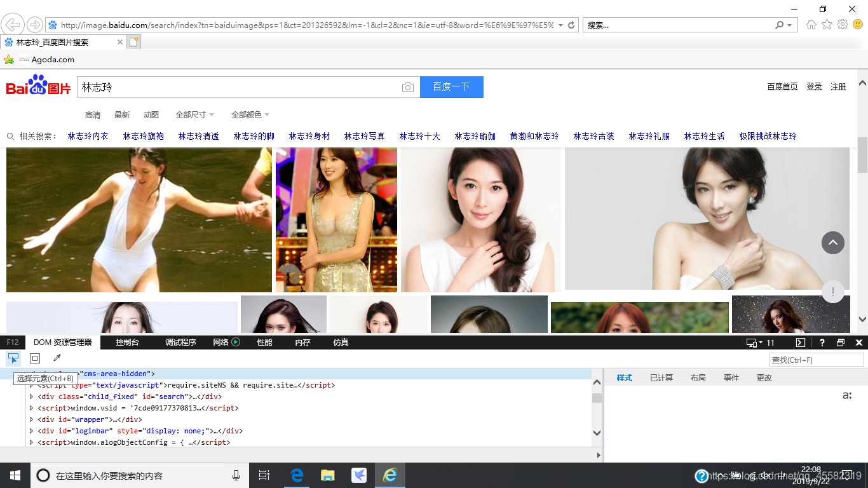This screenshot has height=488, width=868.
Task: Open the Agoda.com favorites bar link
Action: pyautogui.click(x=47, y=60)
